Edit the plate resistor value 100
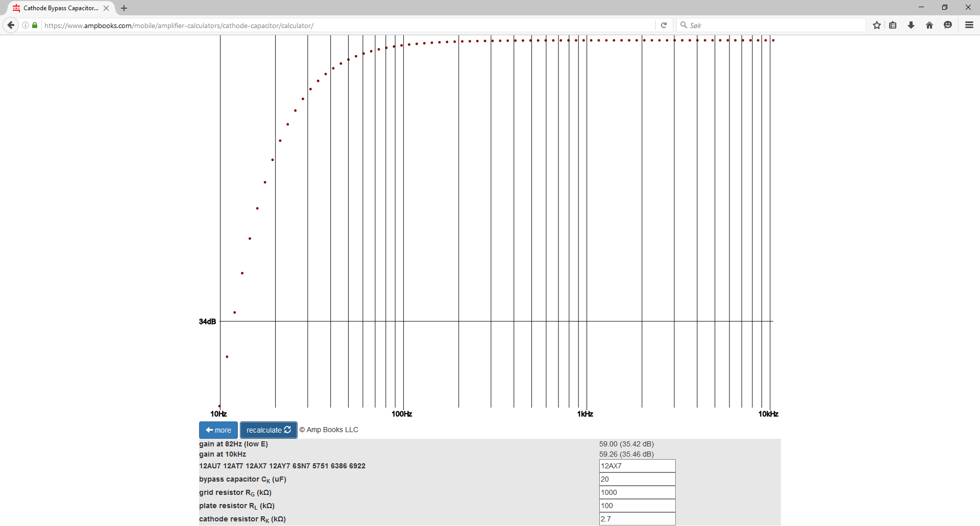The image size is (980, 526). [637, 506]
